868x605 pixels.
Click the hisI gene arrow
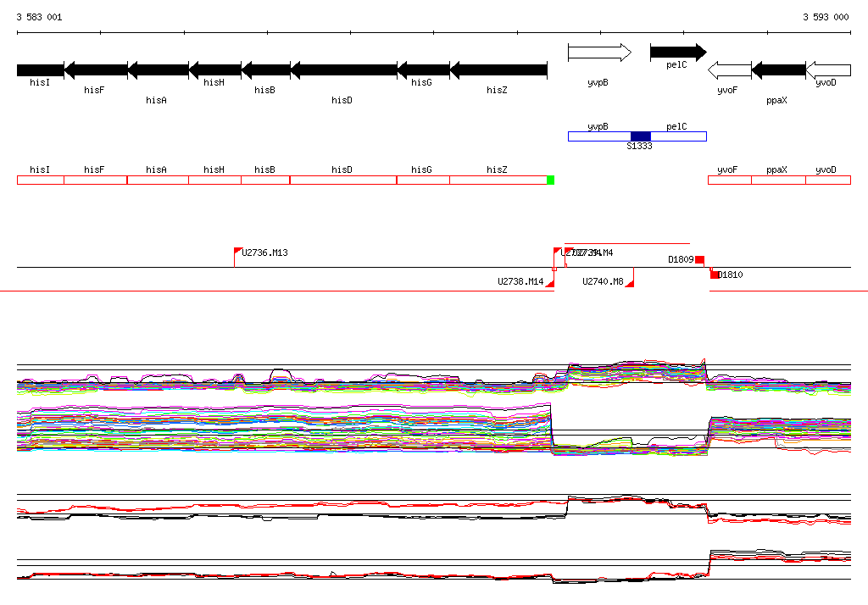(x=40, y=69)
